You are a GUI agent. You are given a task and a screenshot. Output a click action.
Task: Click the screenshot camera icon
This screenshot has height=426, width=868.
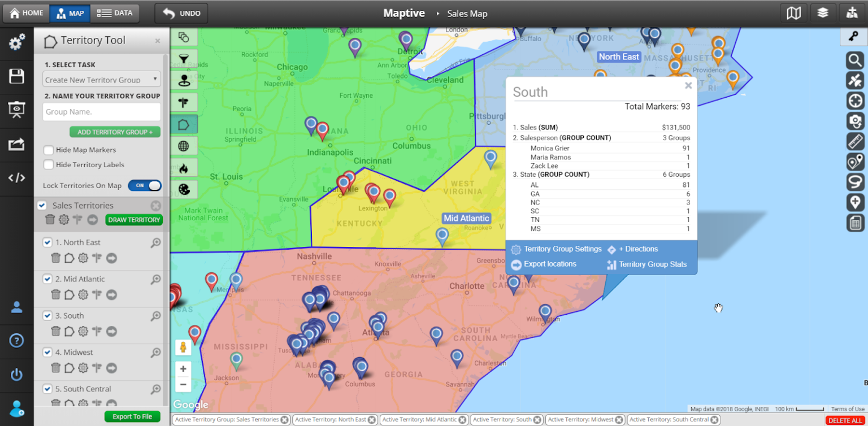coord(855,120)
